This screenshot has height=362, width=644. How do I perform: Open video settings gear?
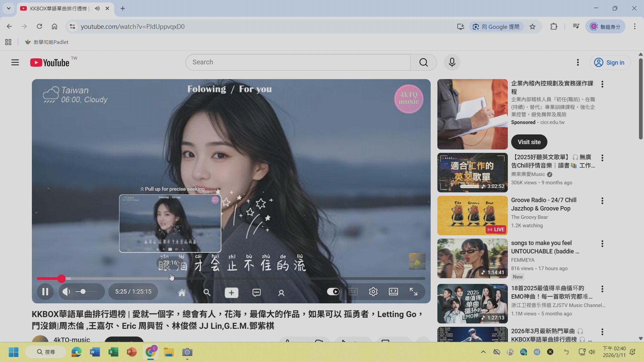click(x=373, y=292)
